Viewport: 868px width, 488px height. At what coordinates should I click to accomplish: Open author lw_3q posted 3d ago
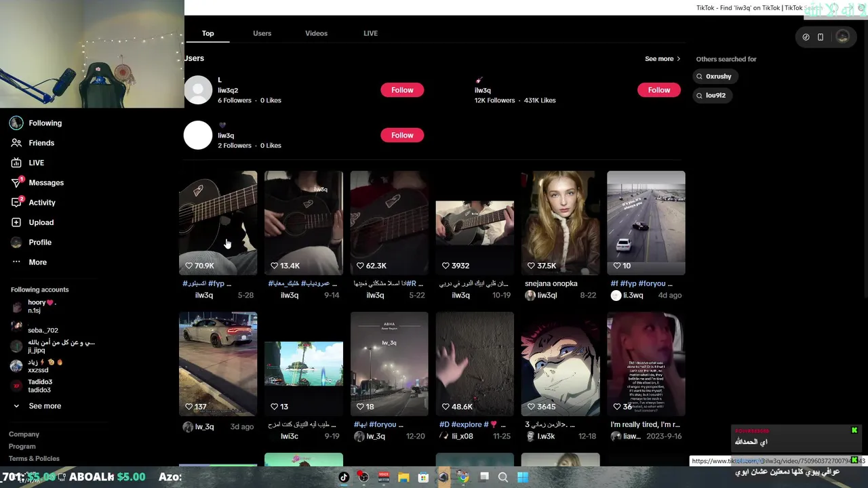pos(199,427)
